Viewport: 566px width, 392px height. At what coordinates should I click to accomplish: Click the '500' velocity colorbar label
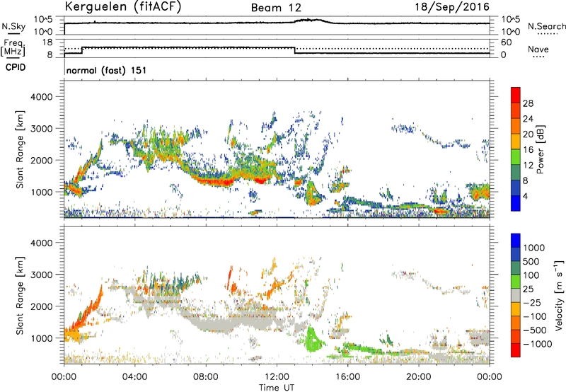[531, 262]
